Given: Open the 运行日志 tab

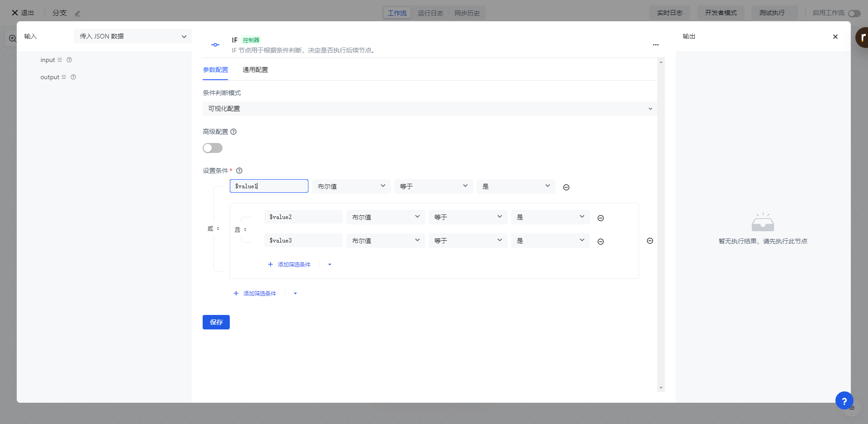Looking at the screenshot, I should (430, 13).
